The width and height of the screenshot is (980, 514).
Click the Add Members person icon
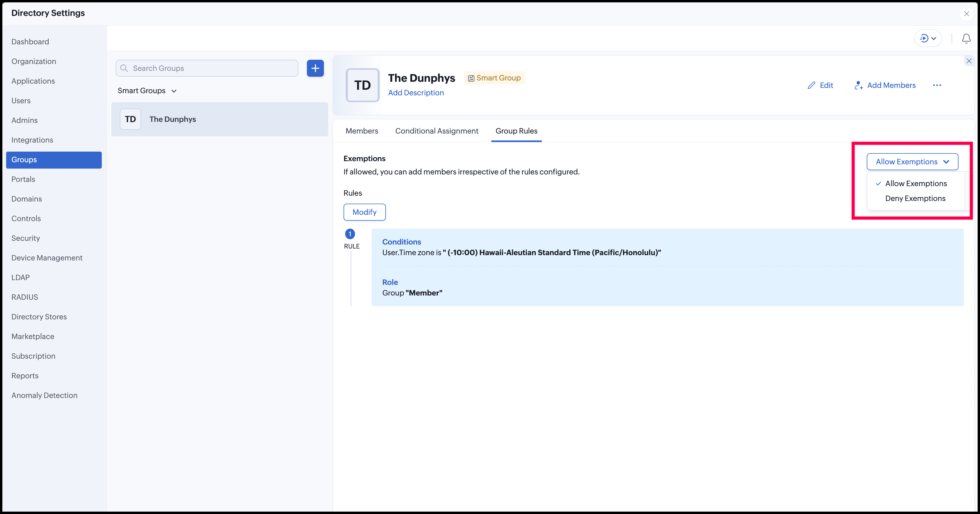(858, 85)
